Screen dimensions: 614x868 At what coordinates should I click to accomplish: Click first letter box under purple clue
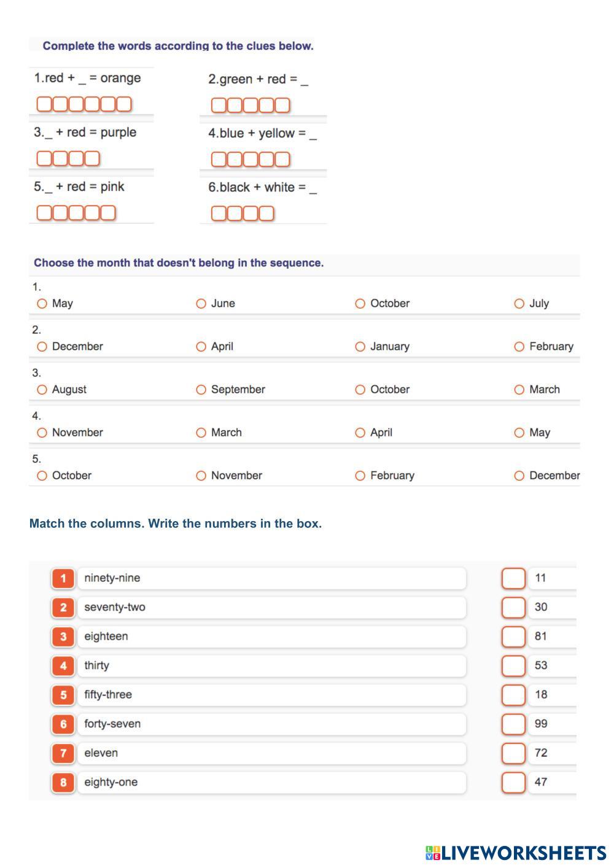point(44,159)
